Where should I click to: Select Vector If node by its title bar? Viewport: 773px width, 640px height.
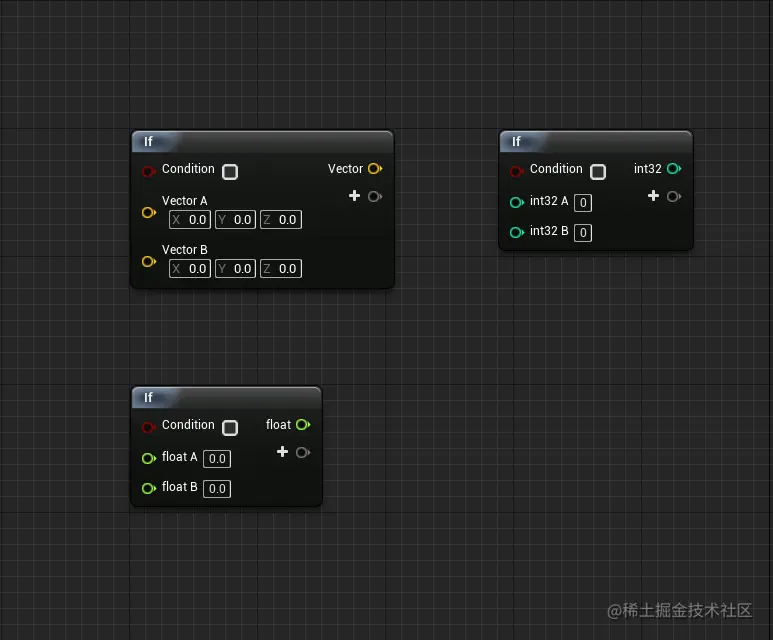(x=262, y=142)
